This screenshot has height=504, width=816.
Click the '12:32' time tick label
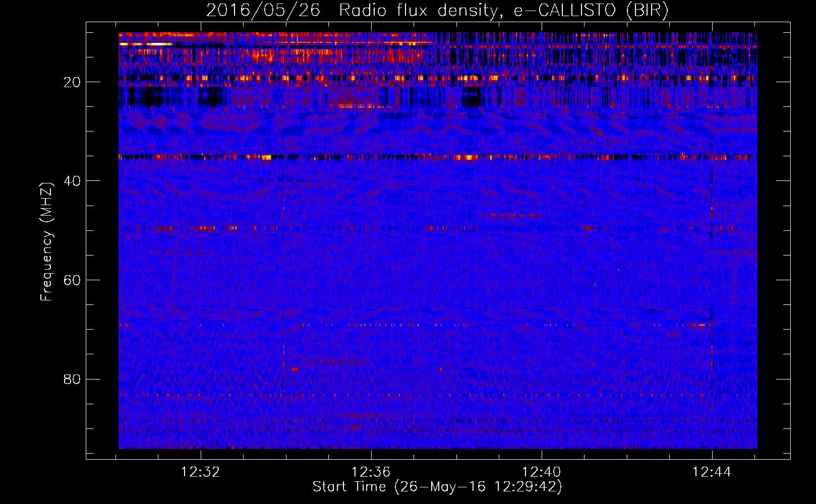pos(201,472)
